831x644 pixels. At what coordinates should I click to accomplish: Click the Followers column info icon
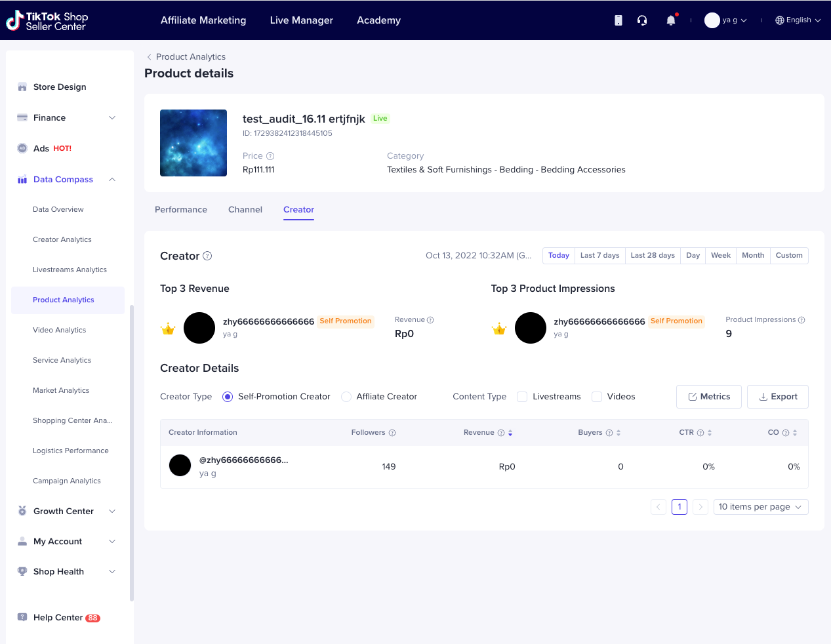pos(392,433)
